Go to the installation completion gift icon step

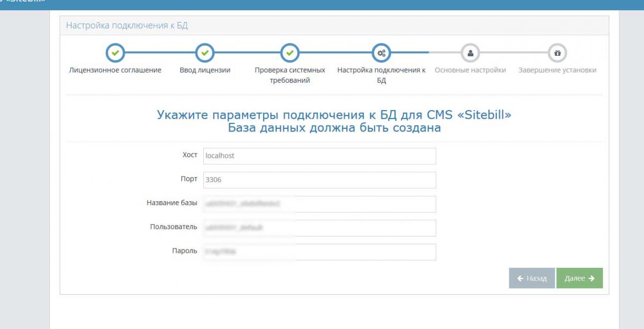click(x=557, y=53)
